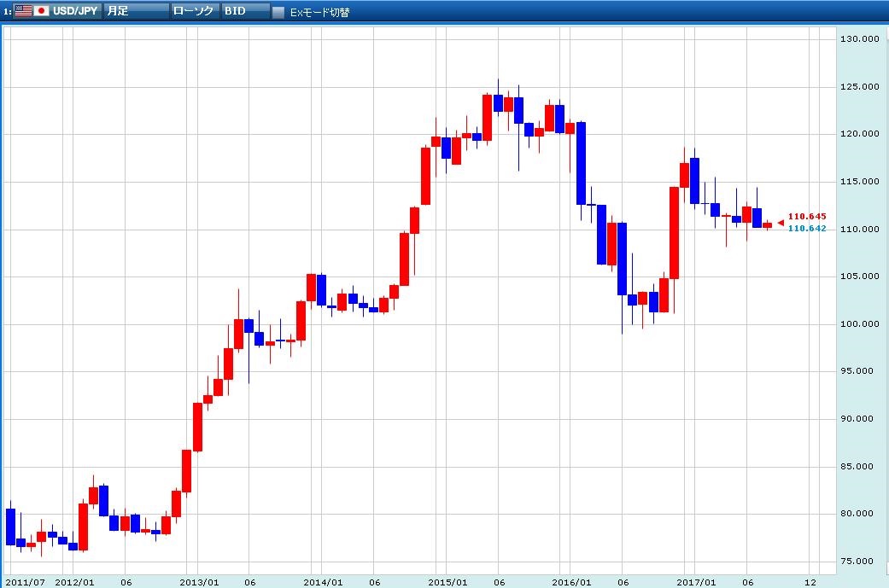Click the 2011/07 date axis label
Viewport: 889px width, 588px height.
25,582
